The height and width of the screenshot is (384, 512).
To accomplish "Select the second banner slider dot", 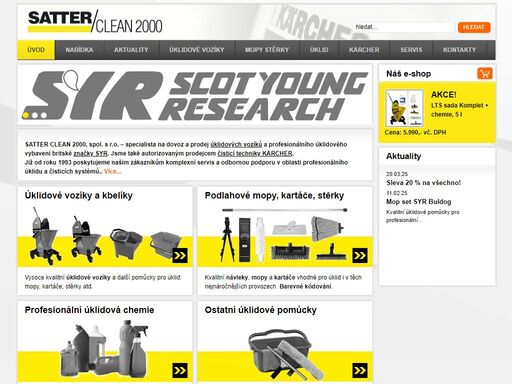I will 35,115.
